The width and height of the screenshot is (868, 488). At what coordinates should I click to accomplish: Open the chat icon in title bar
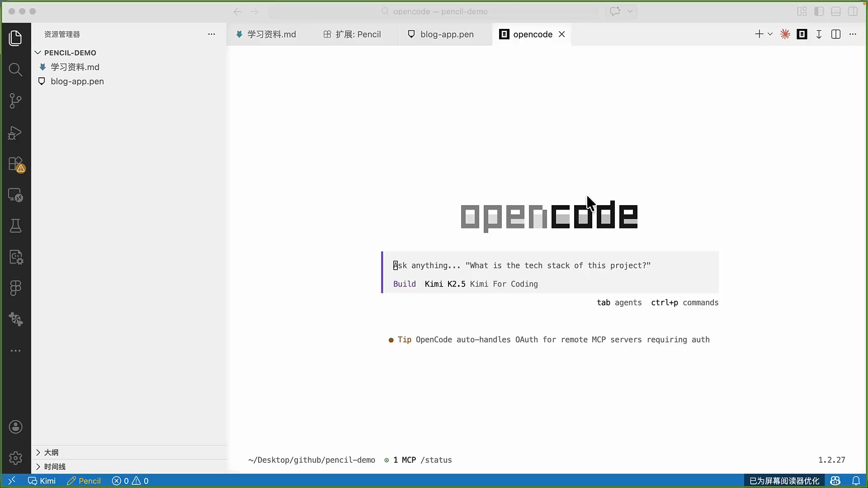615,11
